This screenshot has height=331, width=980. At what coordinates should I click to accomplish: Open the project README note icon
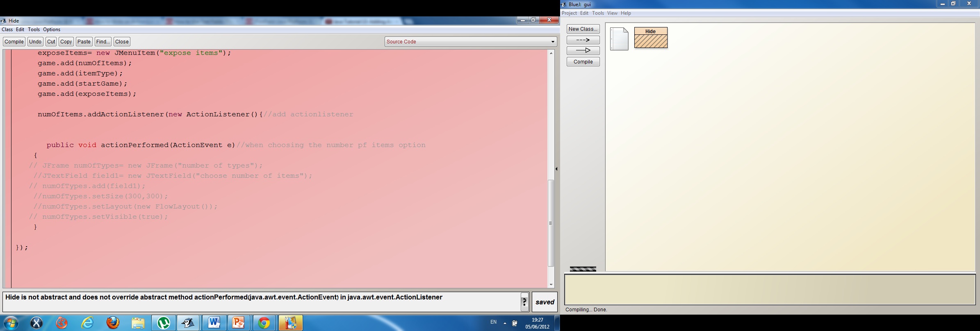619,39
